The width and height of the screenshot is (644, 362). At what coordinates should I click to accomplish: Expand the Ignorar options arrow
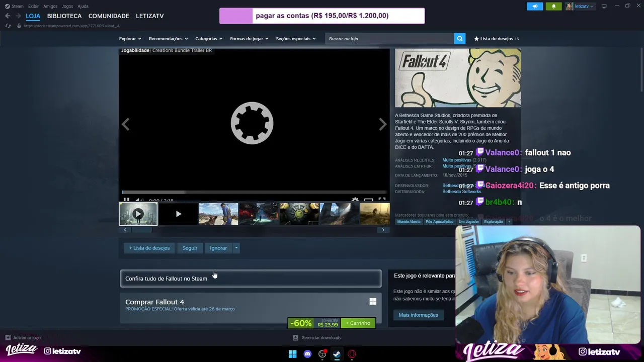(x=236, y=248)
